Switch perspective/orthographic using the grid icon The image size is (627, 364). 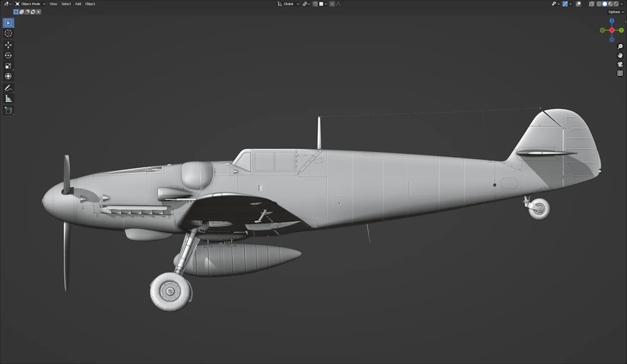click(620, 73)
